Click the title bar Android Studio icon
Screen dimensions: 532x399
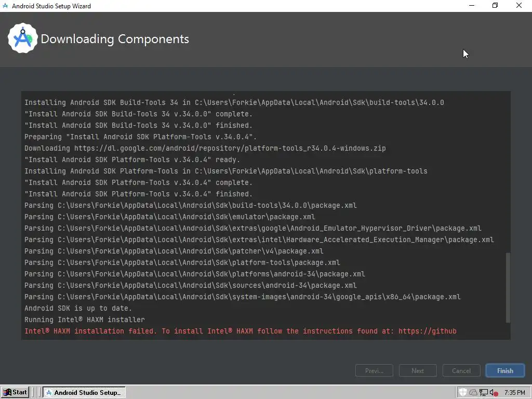point(5,6)
